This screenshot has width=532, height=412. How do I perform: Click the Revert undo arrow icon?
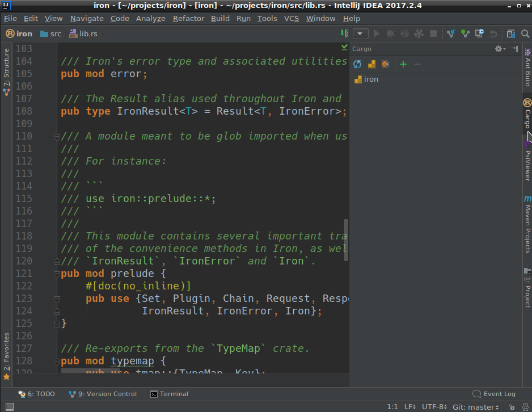(493, 33)
